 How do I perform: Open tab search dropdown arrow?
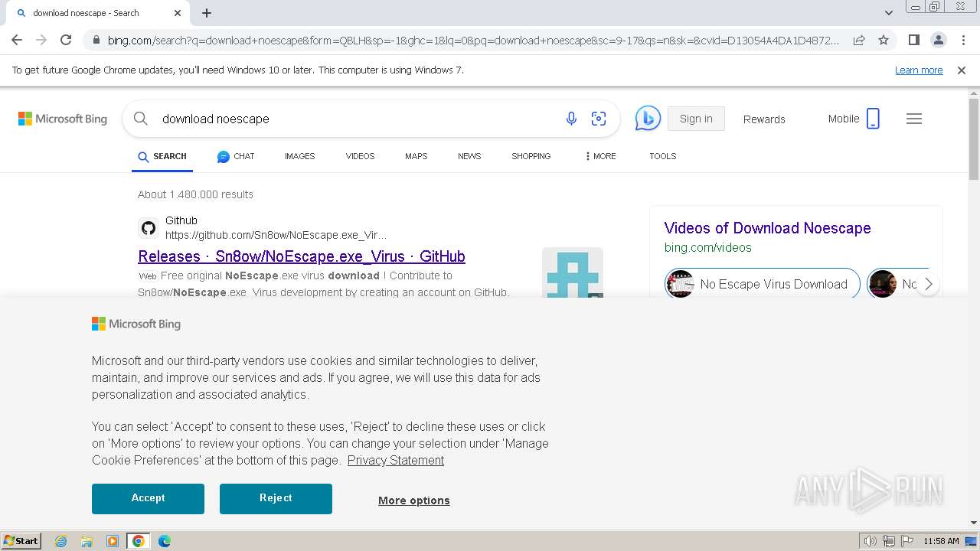pyautogui.click(x=888, y=13)
